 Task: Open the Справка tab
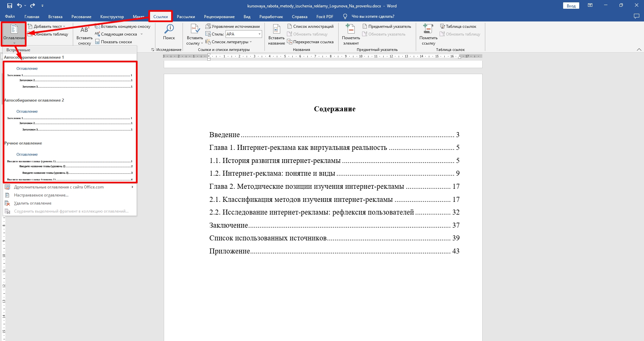coord(300,16)
